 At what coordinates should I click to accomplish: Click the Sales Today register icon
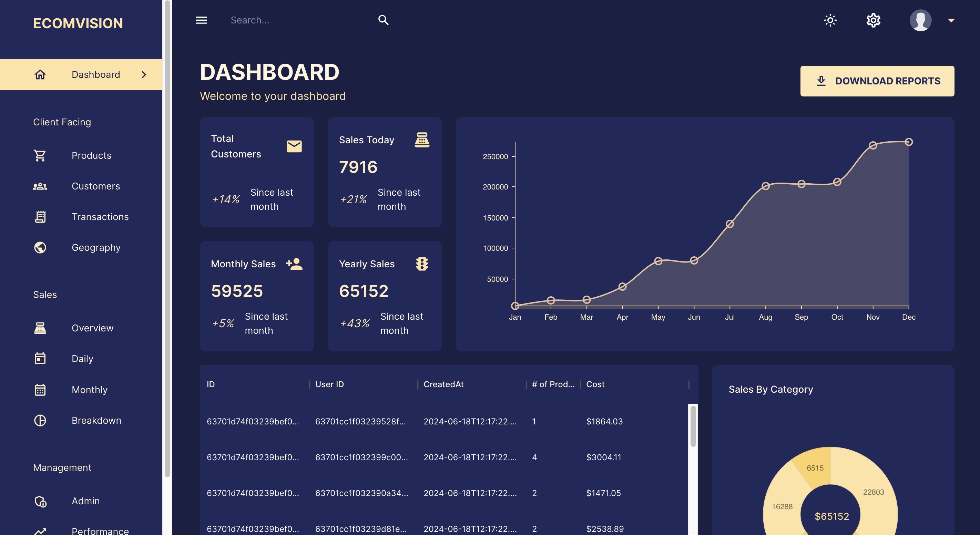pyautogui.click(x=422, y=140)
